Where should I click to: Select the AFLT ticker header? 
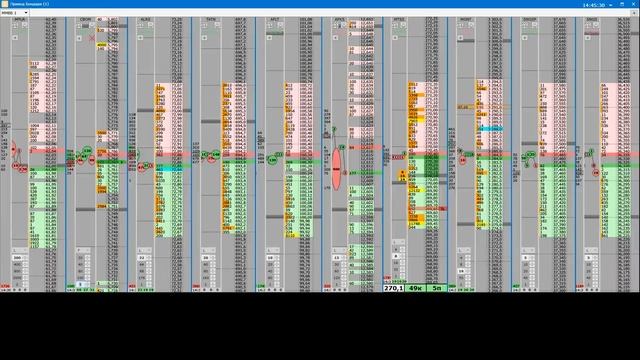click(275, 19)
